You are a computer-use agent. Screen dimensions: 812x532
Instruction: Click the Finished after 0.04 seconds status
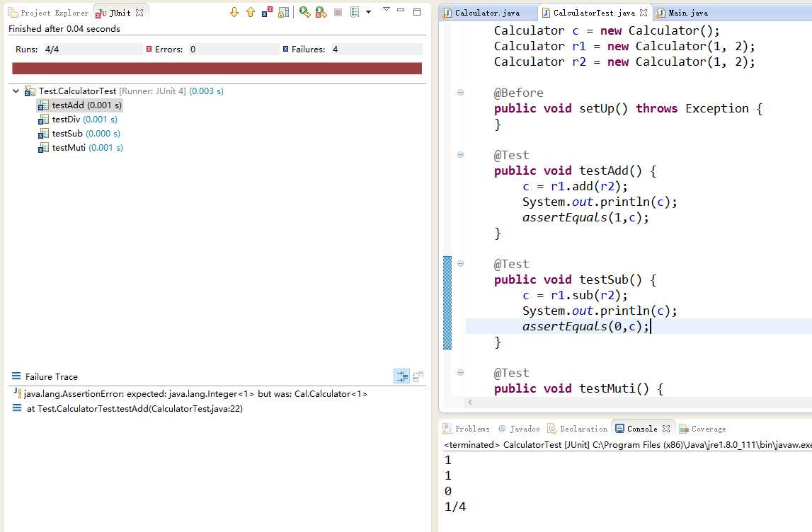point(64,29)
